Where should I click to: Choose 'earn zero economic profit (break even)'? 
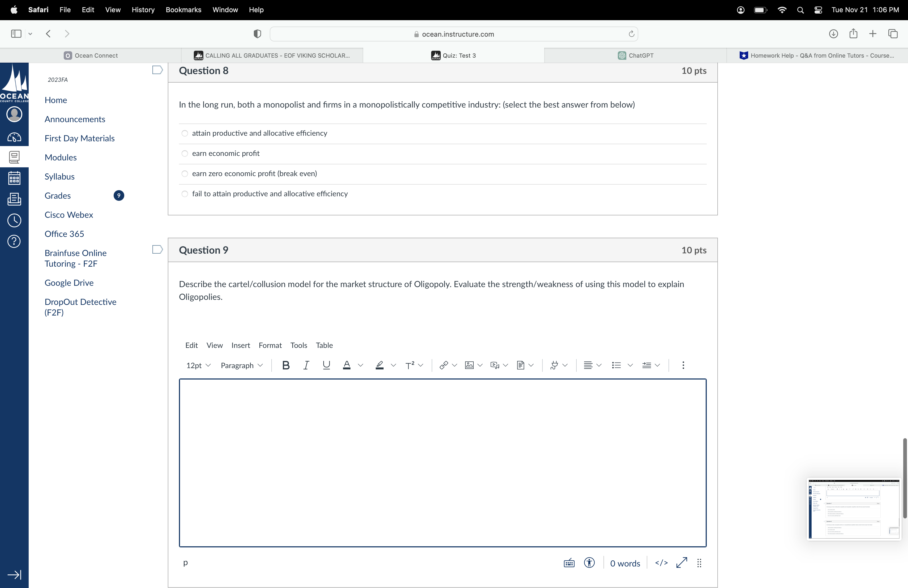pos(185,174)
